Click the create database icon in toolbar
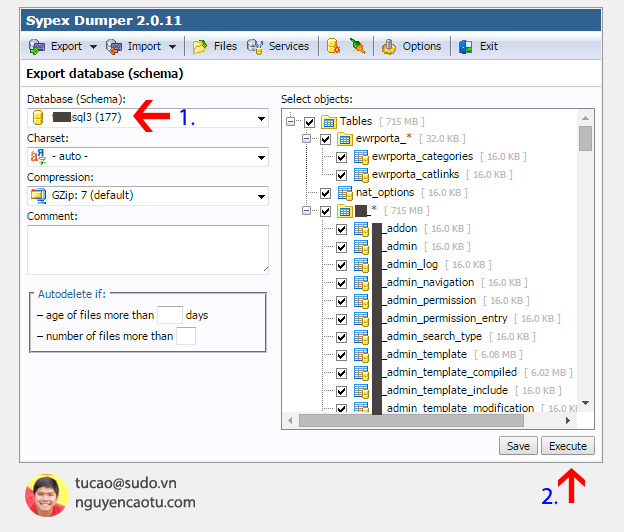Viewport: 624px width, 532px height. pos(333,46)
